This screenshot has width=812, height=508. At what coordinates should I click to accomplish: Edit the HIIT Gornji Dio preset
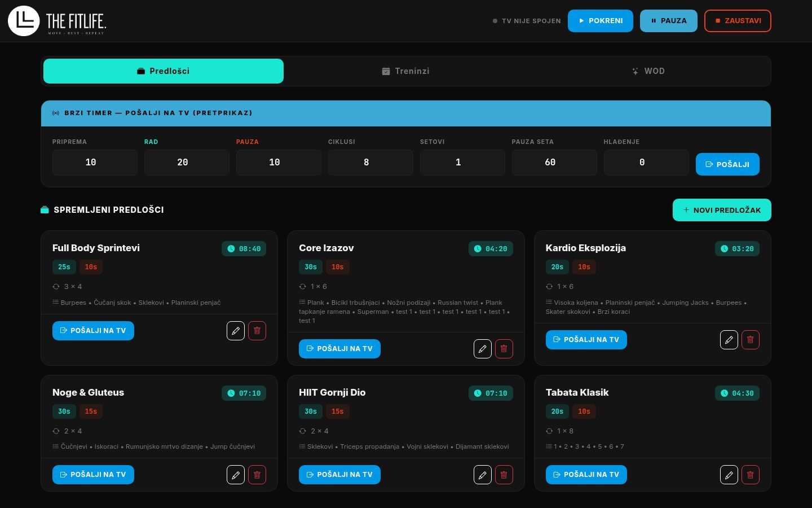tap(483, 475)
